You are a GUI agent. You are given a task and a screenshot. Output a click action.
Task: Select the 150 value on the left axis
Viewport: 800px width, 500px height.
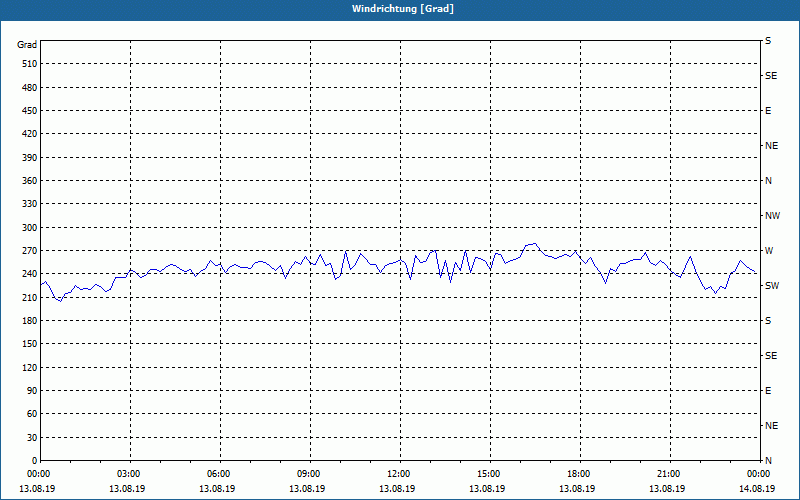tap(30, 344)
